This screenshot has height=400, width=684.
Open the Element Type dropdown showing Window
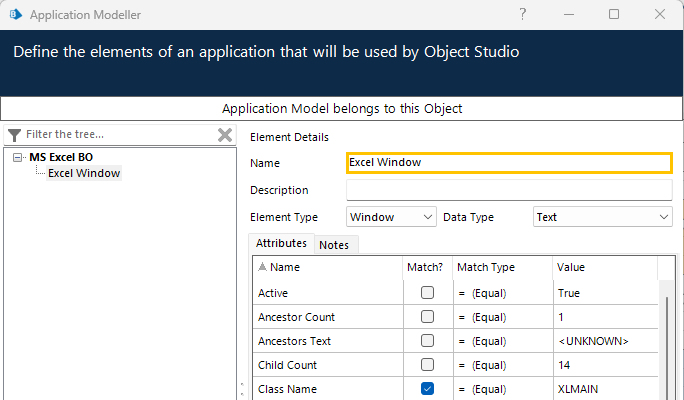coord(391,217)
